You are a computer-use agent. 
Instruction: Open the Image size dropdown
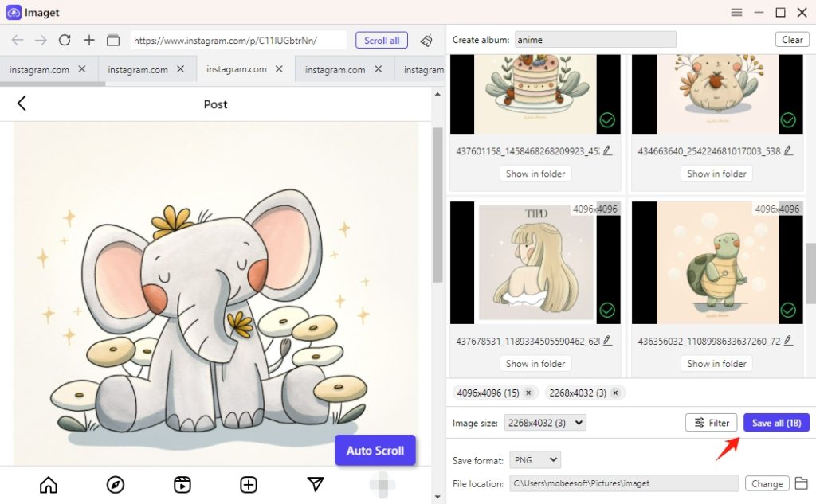click(x=545, y=423)
